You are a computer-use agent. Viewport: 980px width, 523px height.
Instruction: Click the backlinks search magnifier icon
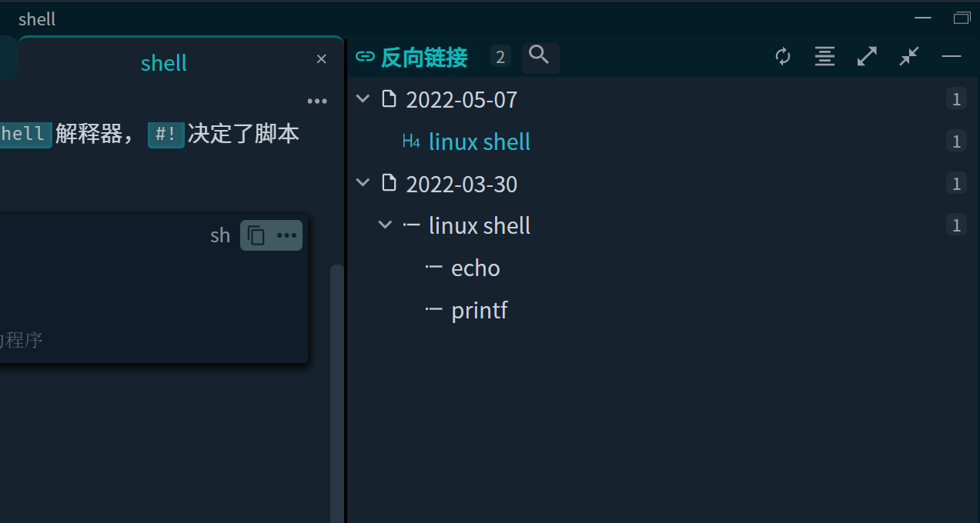pyautogui.click(x=540, y=56)
